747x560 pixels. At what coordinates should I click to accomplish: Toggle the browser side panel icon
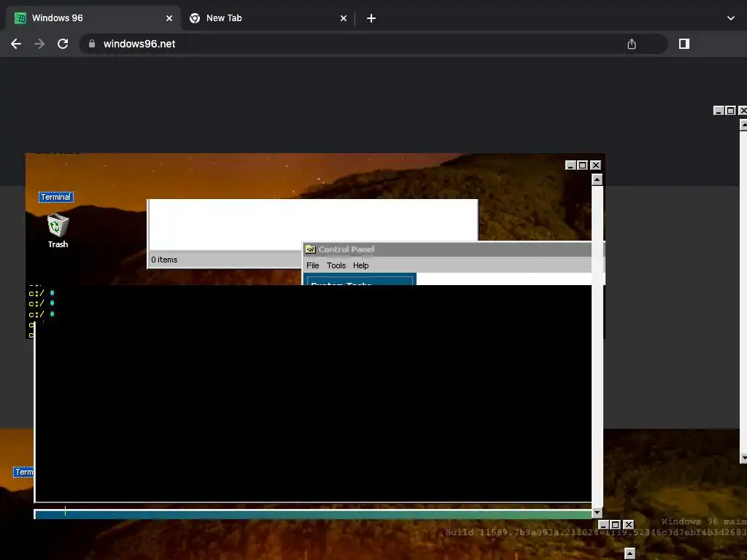(684, 44)
